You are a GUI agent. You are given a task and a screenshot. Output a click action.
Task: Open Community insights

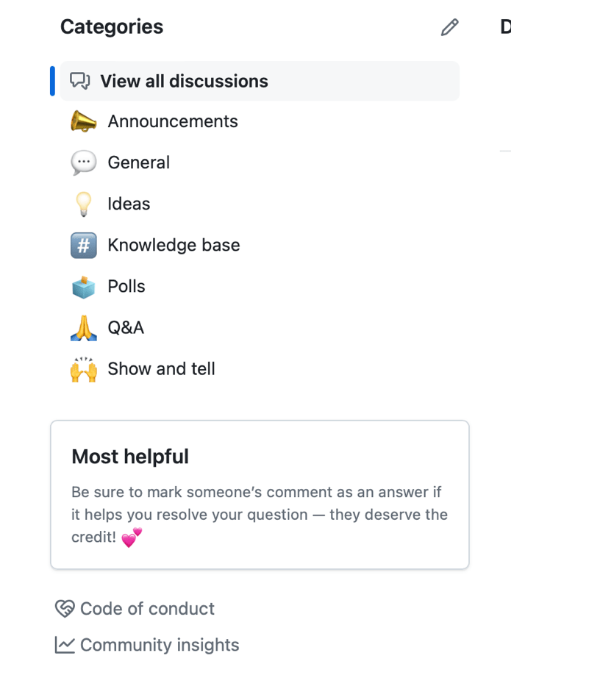tap(160, 644)
